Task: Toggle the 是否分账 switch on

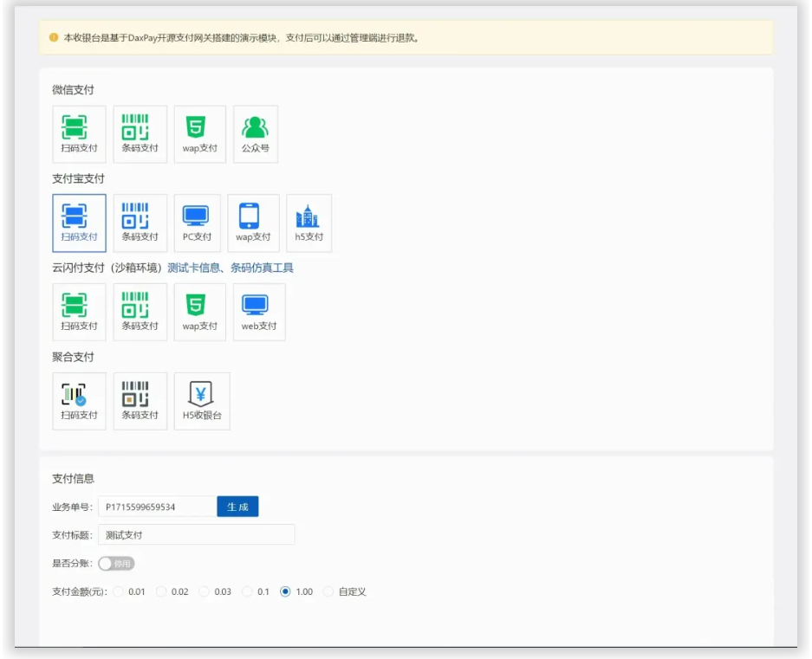Action: click(116, 564)
